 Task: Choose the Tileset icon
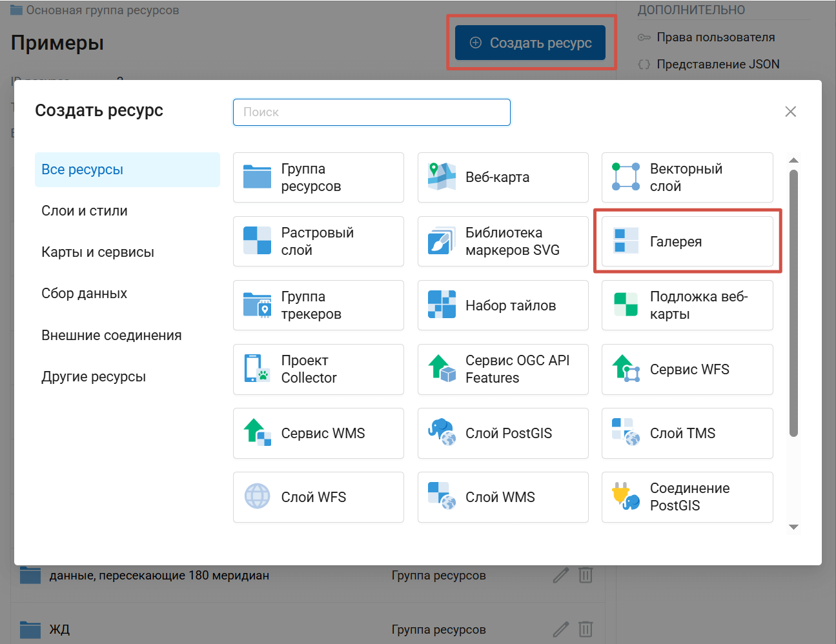(x=442, y=305)
